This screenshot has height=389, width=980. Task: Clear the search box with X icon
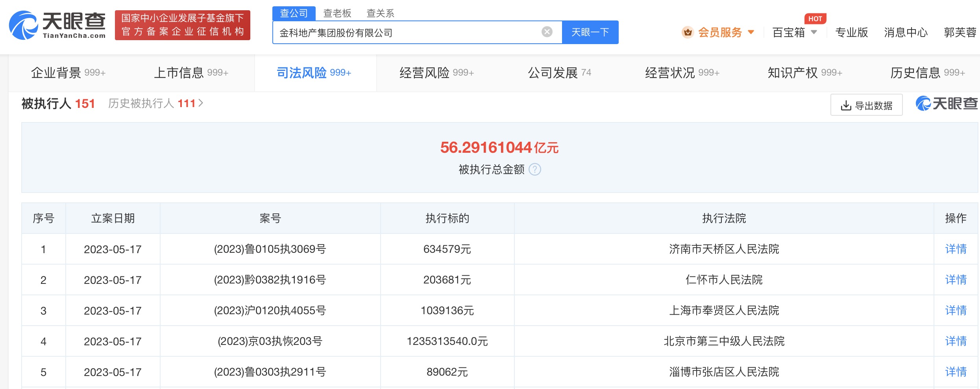[547, 32]
